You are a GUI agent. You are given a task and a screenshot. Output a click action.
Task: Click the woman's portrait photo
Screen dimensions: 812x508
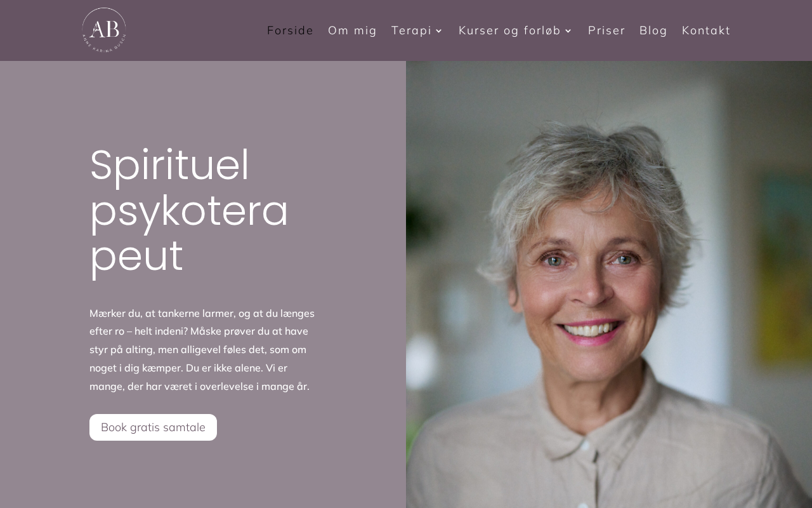pos(609,284)
